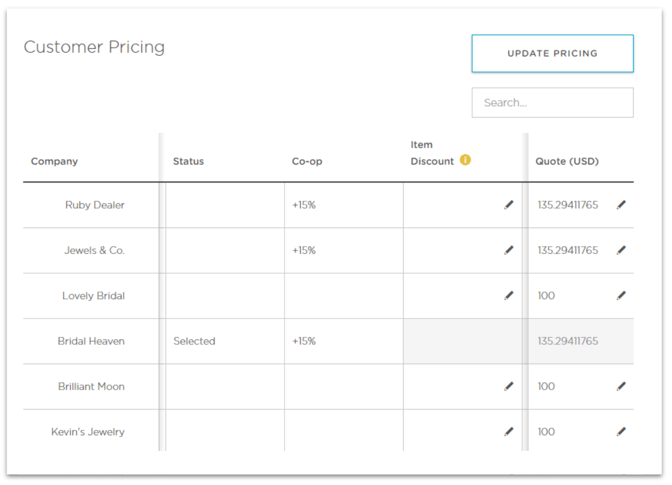
Task: Sort by Co-op column header
Action: coord(307,162)
